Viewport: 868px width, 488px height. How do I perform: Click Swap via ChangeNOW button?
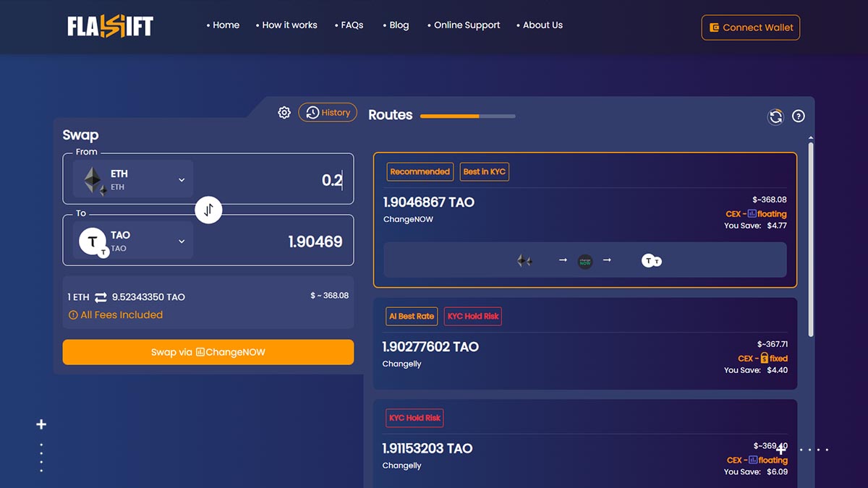pos(208,352)
